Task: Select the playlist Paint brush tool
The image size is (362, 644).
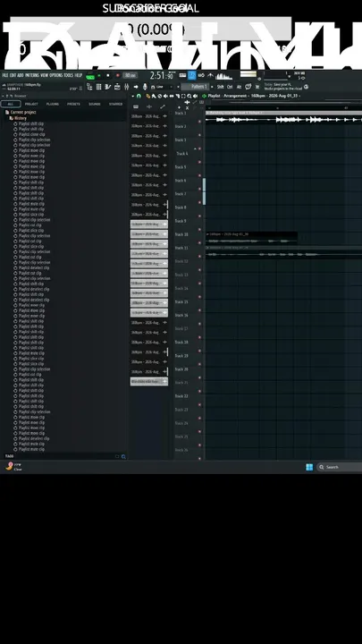Action: pyautogui.click(x=154, y=96)
